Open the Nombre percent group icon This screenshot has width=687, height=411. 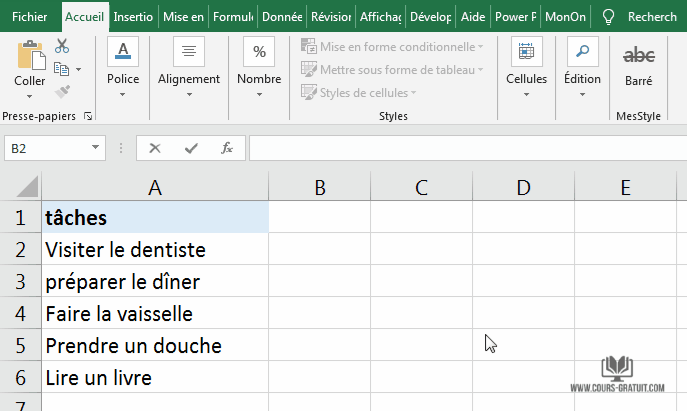point(259,52)
